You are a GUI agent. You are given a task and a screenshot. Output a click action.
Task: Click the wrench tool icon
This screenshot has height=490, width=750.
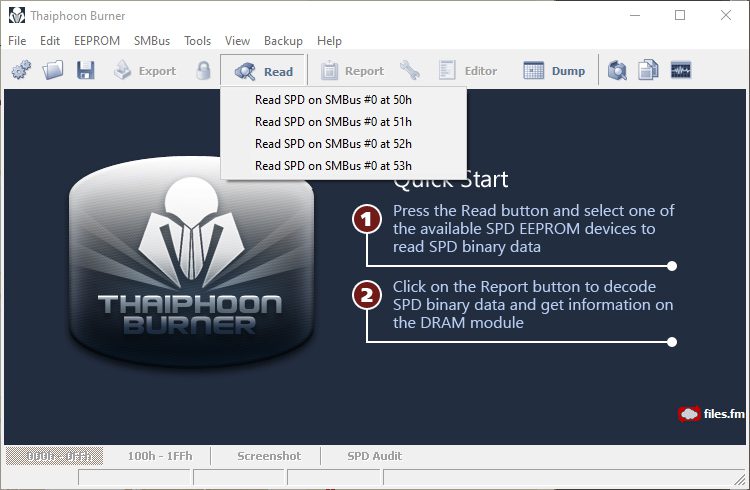coord(410,71)
